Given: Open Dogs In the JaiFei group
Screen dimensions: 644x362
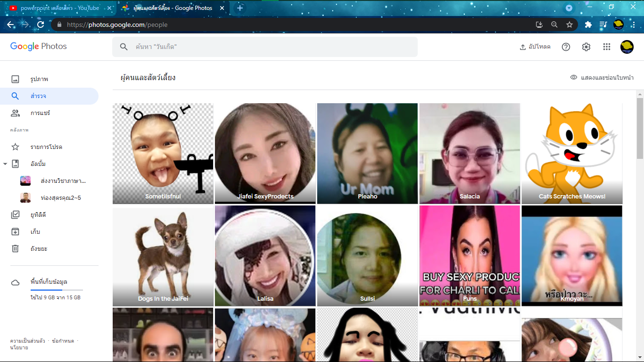Looking at the screenshot, I should 163,256.
